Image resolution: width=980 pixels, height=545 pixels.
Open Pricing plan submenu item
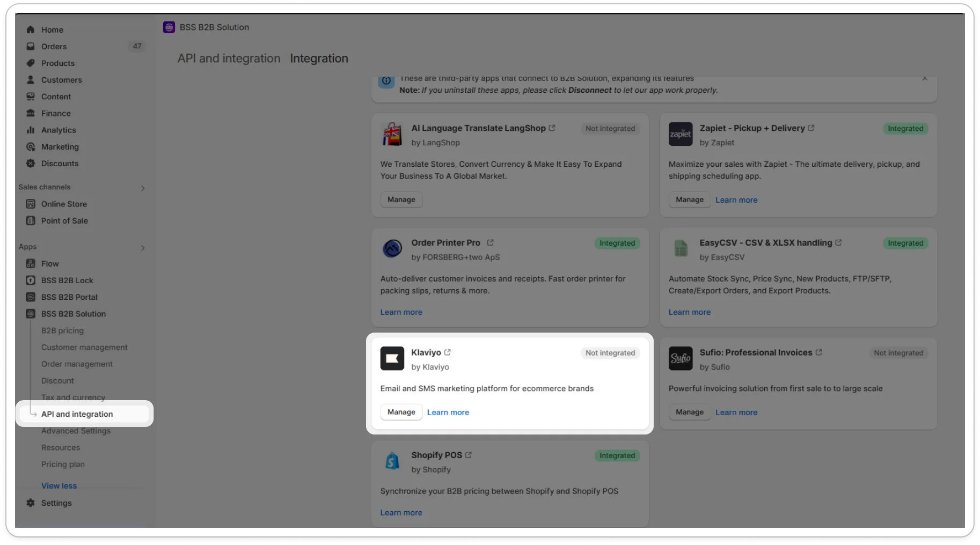[x=63, y=464]
